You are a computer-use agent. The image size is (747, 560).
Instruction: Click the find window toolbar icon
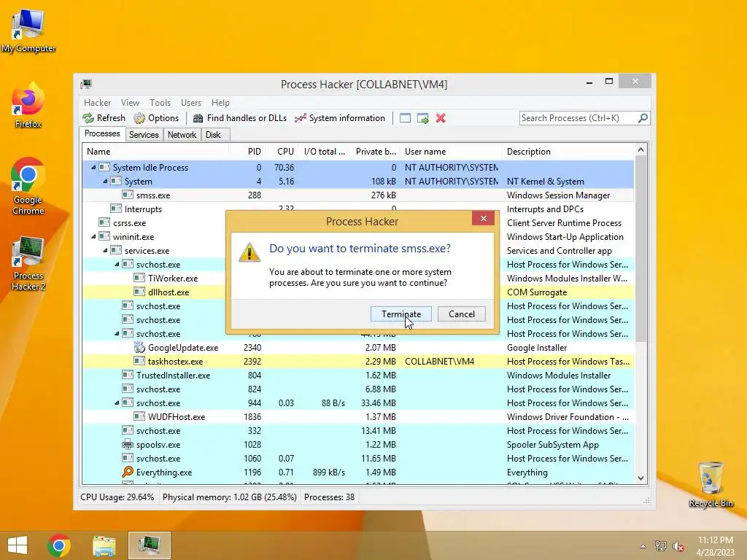pyautogui.click(x=405, y=118)
